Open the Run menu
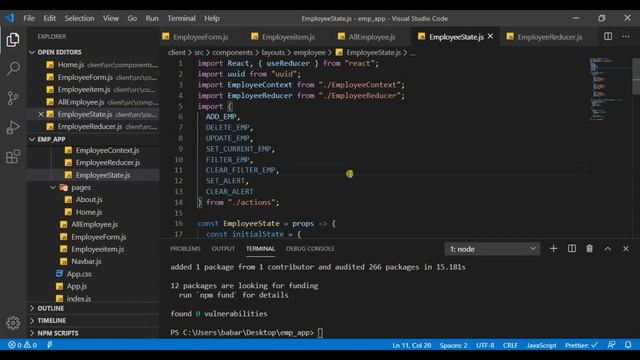The width and height of the screenshot is (640, 360). pos(152,18)
